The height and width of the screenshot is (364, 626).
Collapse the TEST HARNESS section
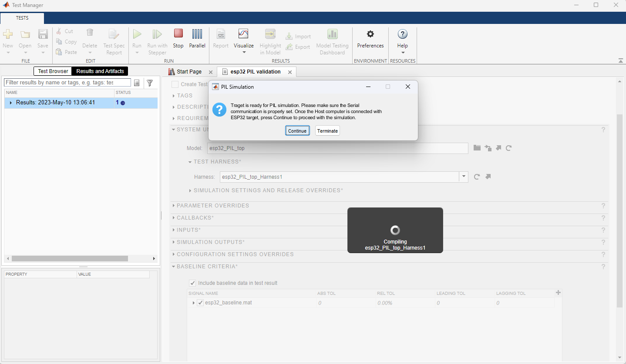pyautogui.click(x=190, y=162)
